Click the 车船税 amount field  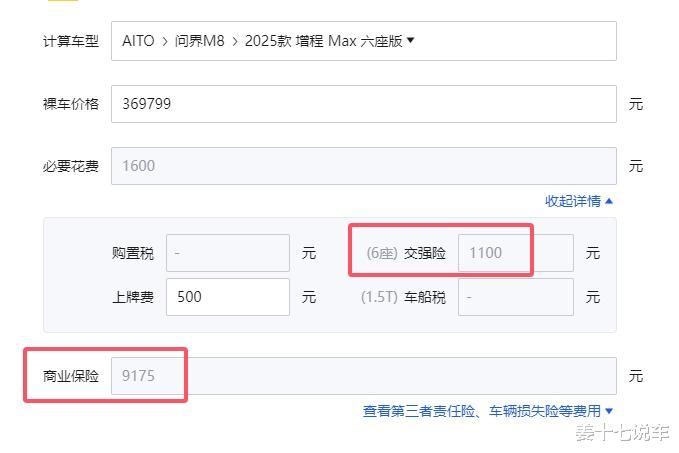516,297
